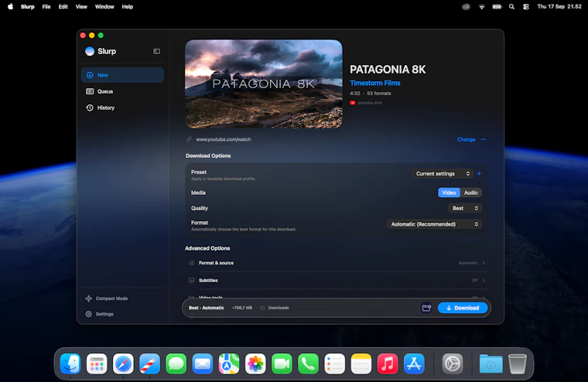Click the ~706,7 MB size estimate

pos(242,308)
